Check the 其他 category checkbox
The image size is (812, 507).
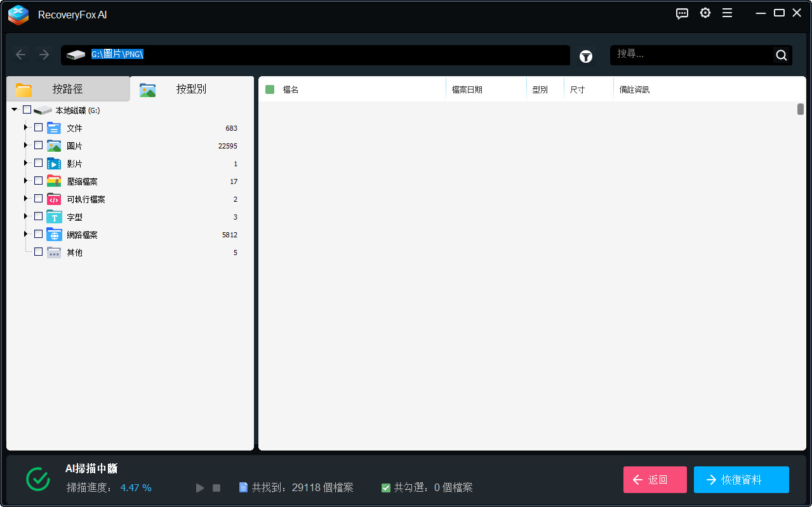click(38, 251)
